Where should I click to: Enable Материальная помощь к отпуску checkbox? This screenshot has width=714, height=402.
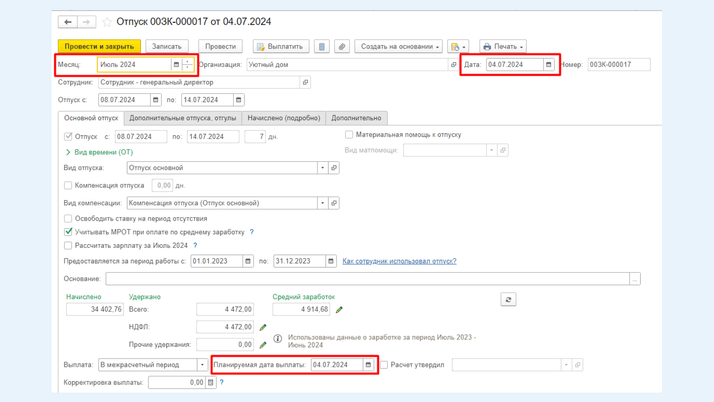click(x=349, y=135)
